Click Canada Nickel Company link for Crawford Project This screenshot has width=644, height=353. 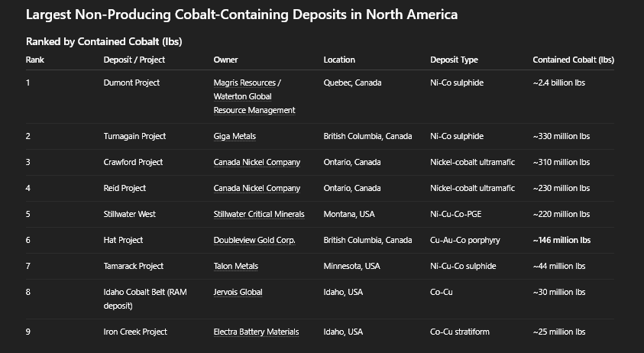(257, 162)
